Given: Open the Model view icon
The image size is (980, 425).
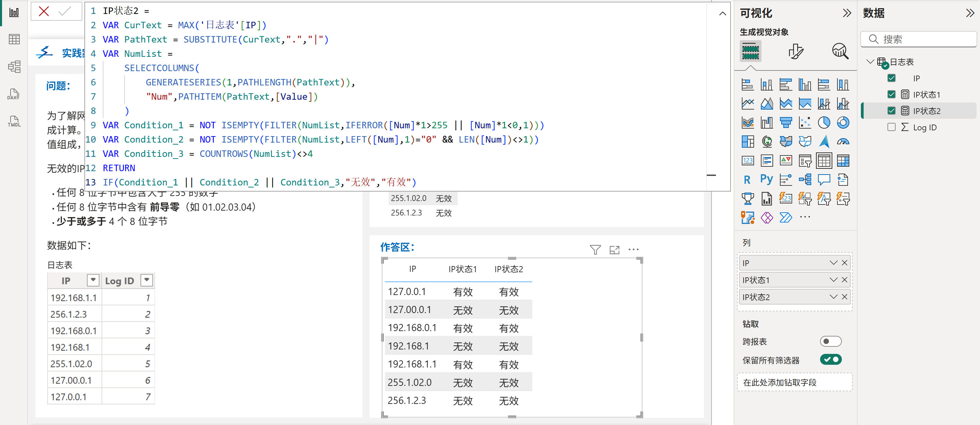Looking at the screenshot, I should click(x=14, y=67).
